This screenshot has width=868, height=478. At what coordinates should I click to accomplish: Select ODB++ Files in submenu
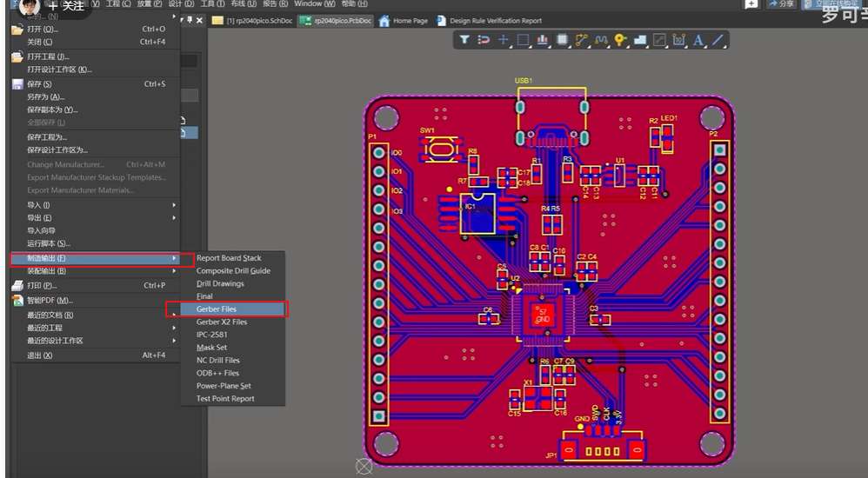(x=232, y=373)
